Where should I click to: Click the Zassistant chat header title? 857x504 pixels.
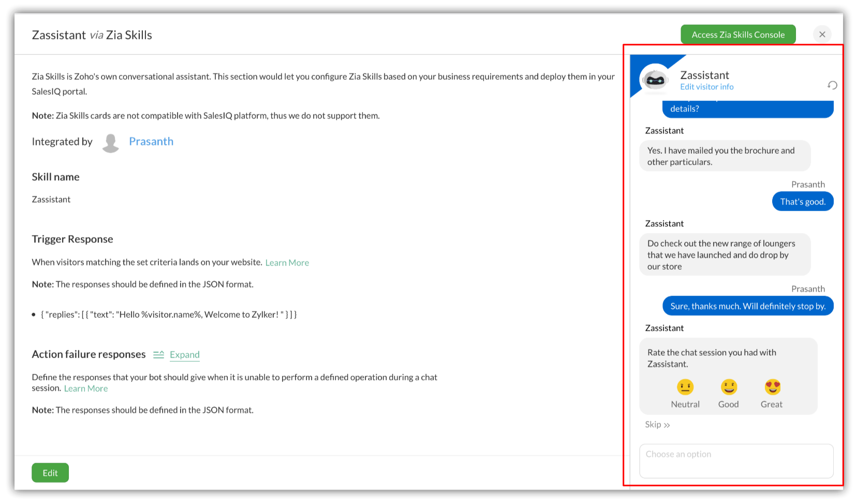point(704,75)
